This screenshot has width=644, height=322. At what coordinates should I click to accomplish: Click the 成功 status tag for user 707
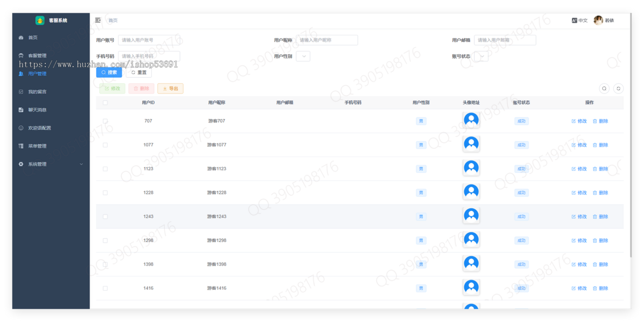click(x=521, y=121)
